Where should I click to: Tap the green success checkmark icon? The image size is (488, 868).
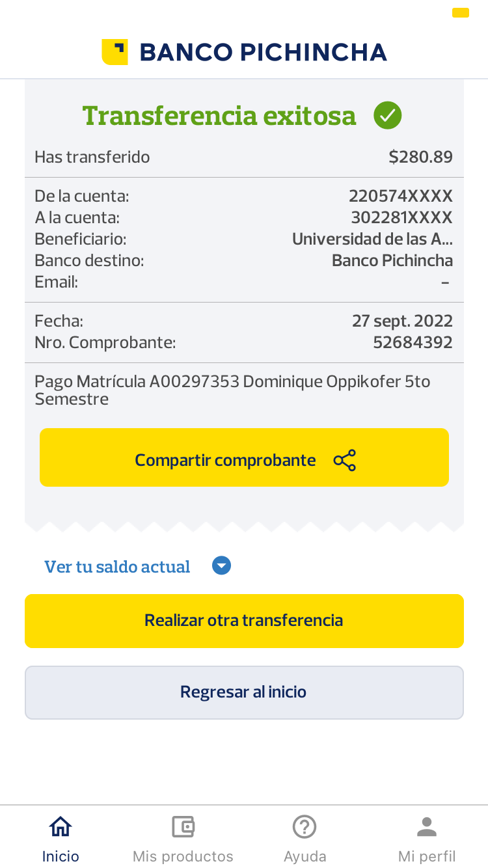(x=387, y=116)
